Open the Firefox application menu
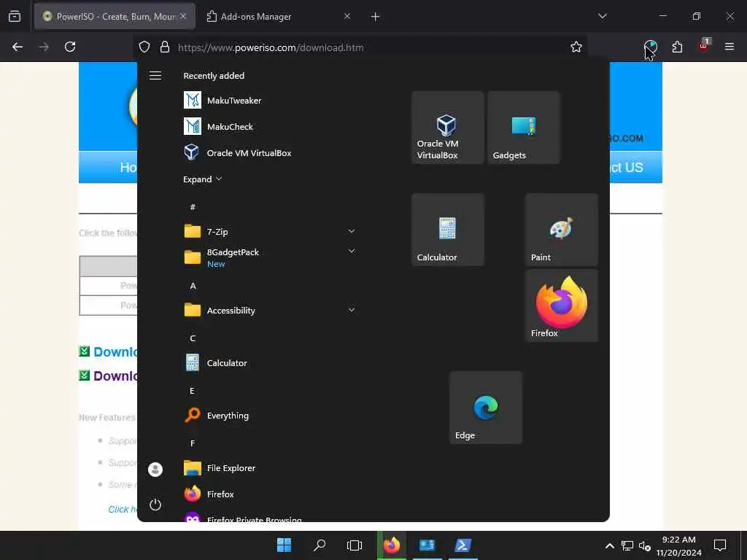Screen dimensions: 747x560 pyautogui.click(x=729, y=47)
